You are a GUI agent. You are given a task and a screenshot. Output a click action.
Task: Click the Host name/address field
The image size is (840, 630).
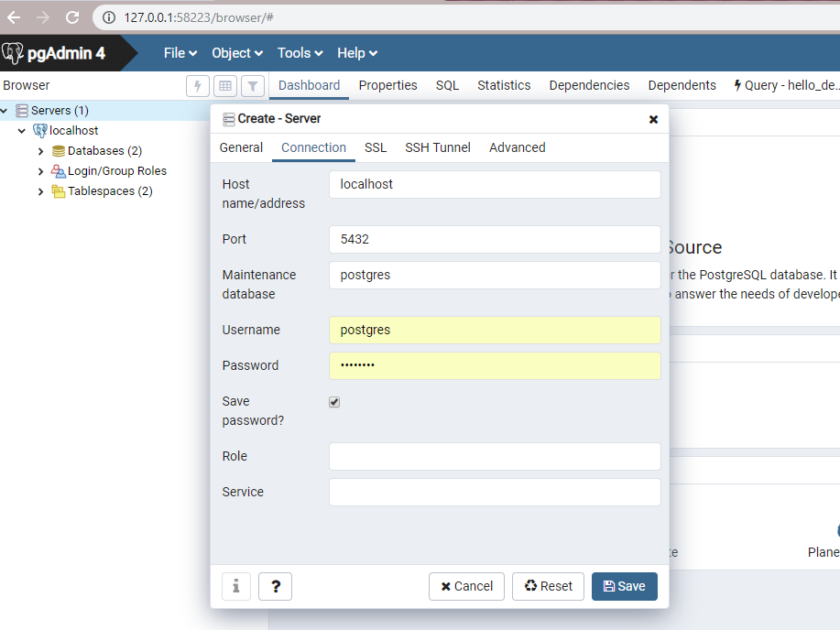point(495,184)
